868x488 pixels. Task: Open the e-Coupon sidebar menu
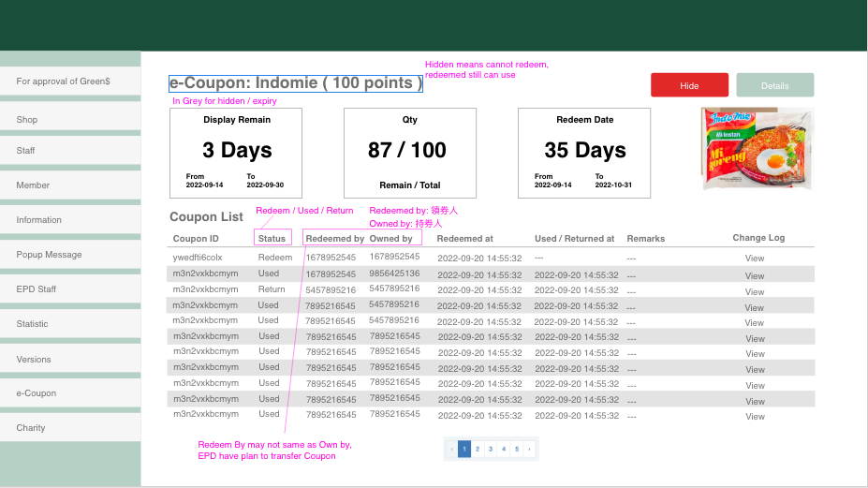coord(70,393)
